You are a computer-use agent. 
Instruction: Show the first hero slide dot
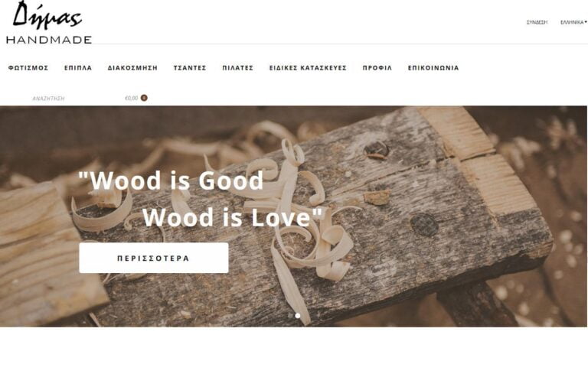pos(290,316)
